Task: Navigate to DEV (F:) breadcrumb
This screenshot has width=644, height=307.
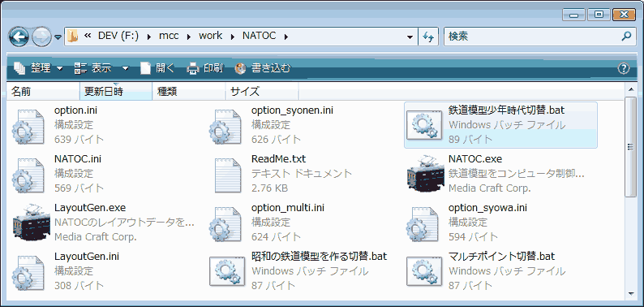Action: pos(118,36)
